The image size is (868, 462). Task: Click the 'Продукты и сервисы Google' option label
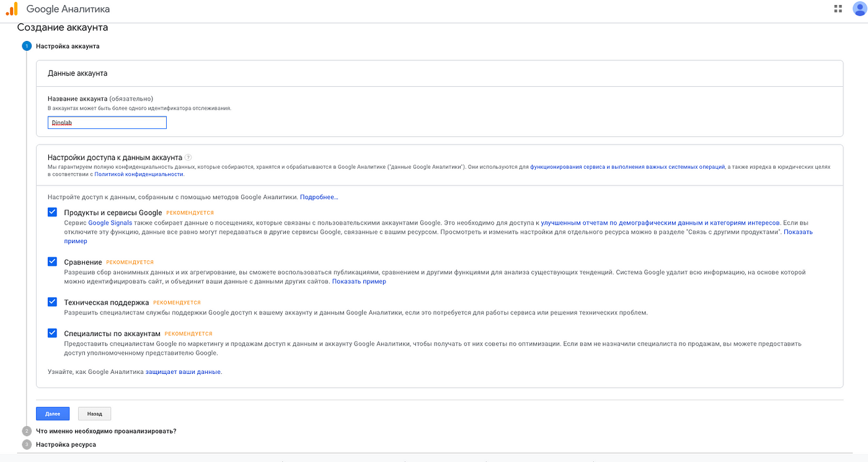point(113,213)
